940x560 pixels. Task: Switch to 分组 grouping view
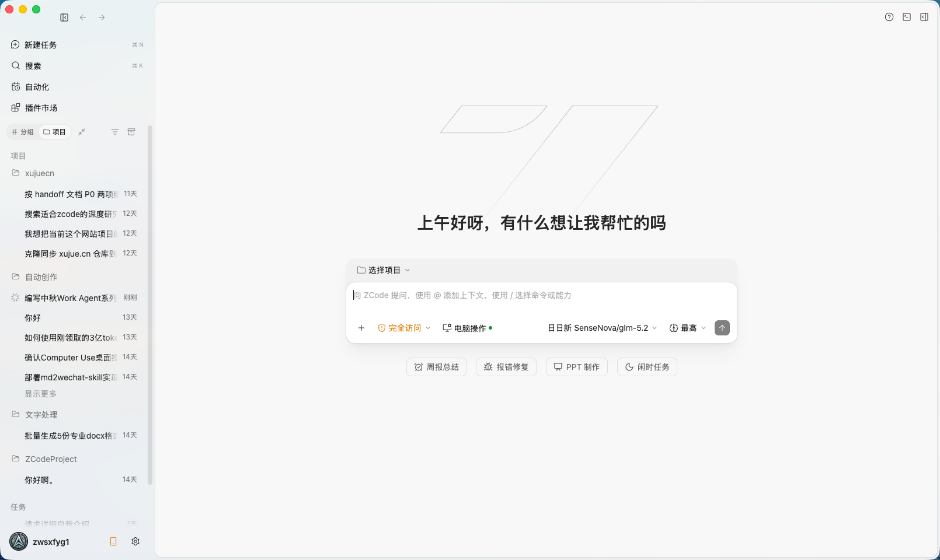[x=23, y=132]
